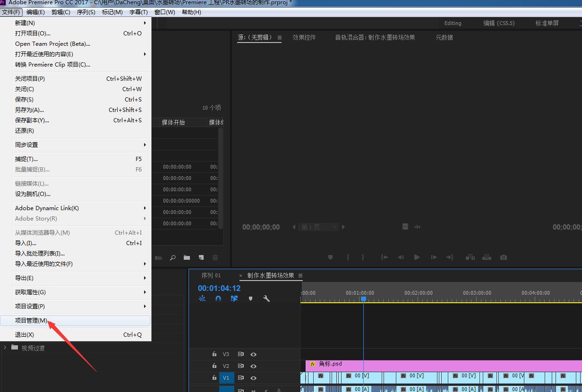Create a new bin with the folder icon
This screenshot has width=582, height=392.
coord(187,257)
